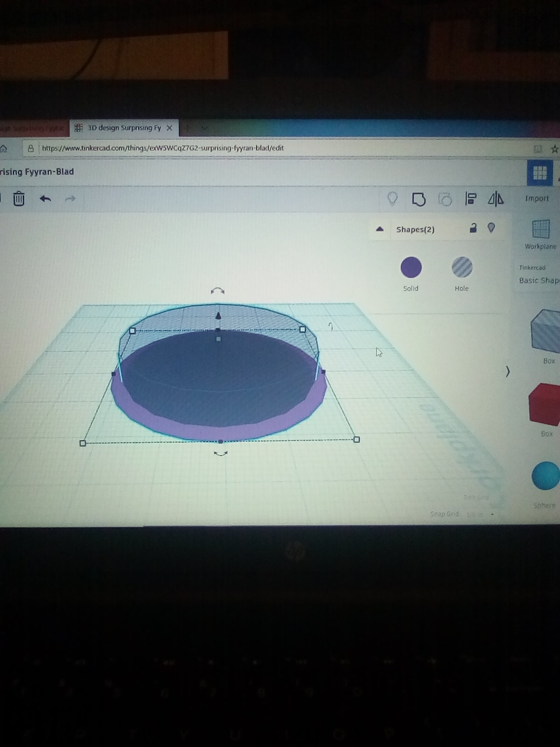Collapse the Shapes(2) inspector panel
Screen dimensions: 560x747
379,229
